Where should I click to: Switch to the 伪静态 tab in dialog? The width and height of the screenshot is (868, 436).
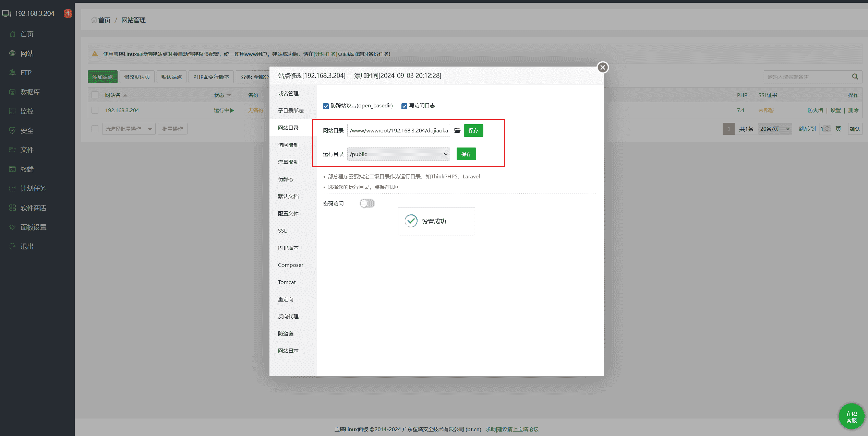(x=286, y=179)
